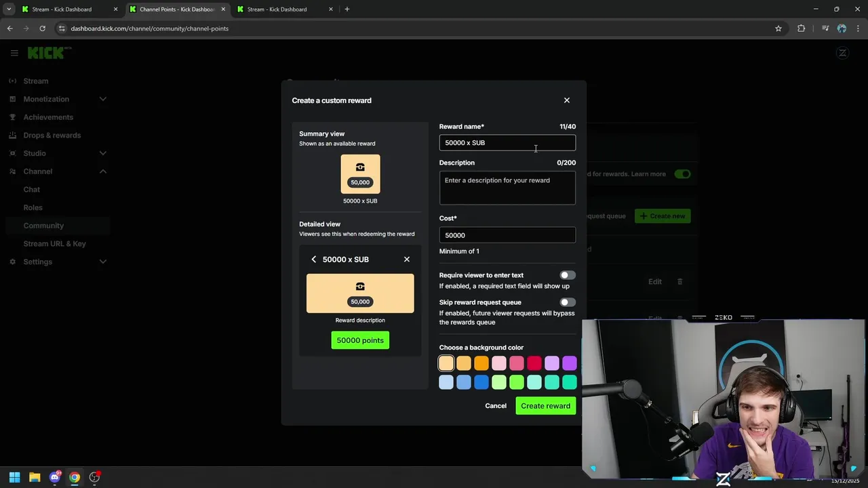
Task: Go back with browser back arrow
Action: coord(9,28)
